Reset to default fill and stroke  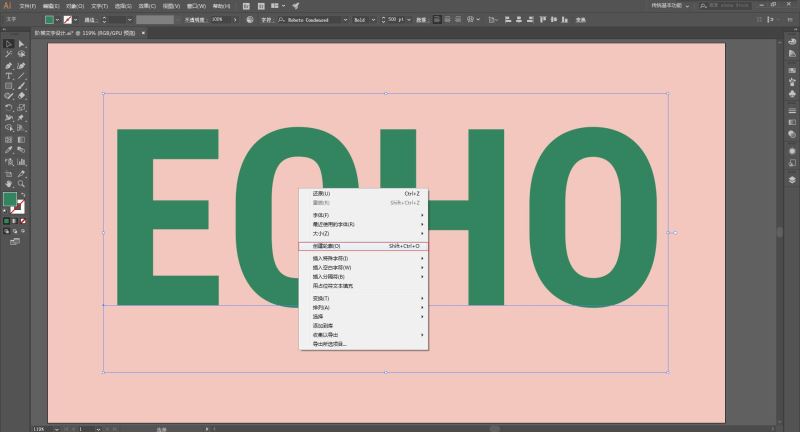click(6, 210)
